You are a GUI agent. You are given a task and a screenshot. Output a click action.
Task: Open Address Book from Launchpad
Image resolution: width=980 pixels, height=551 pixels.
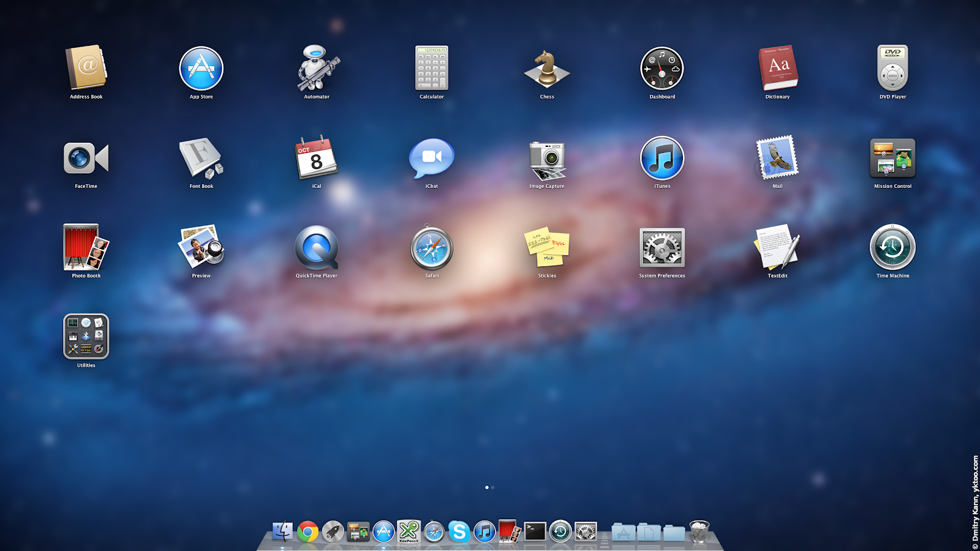[86, 67]
